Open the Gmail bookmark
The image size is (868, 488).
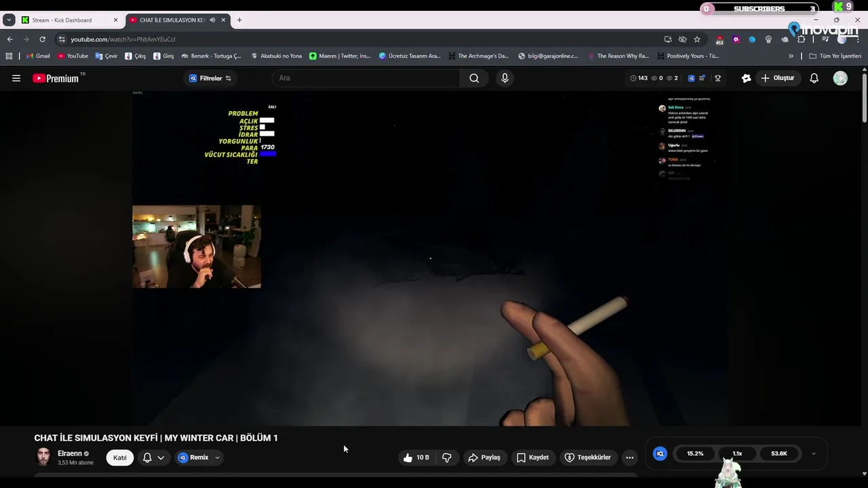coord(38,56)
